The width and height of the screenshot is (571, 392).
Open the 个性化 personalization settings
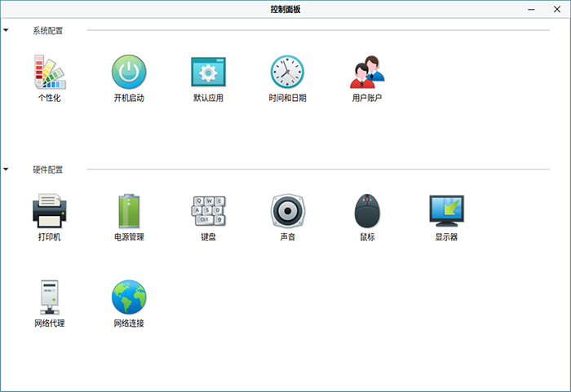[x=49, y=73]
